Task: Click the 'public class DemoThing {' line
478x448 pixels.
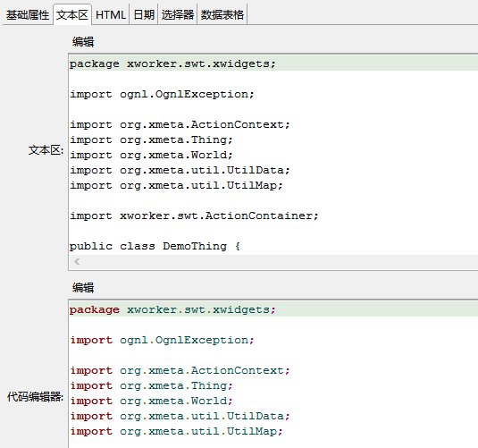Action: [x=155, y=246]
